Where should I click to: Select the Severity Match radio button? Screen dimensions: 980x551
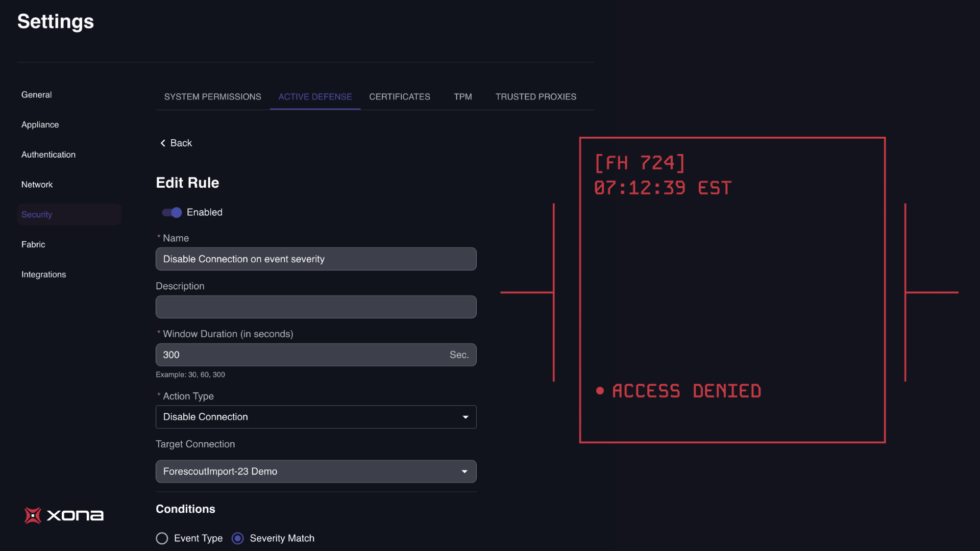click(238, 538)
